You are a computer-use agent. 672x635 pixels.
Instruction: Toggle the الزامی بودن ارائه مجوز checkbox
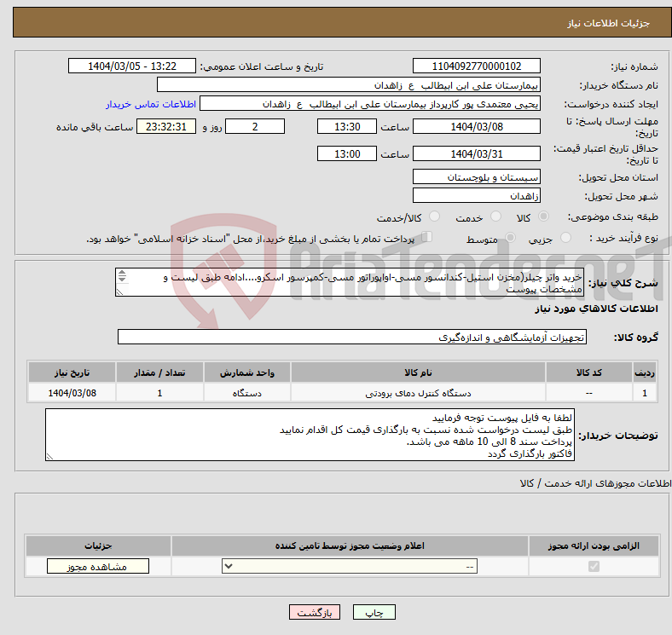594,567
